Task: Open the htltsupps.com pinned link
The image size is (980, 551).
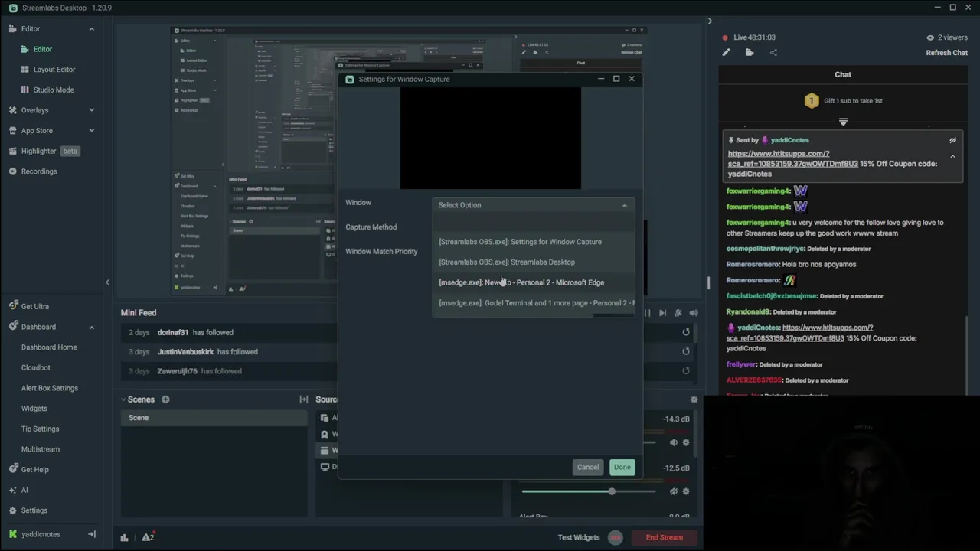Action: pos(794,158)
